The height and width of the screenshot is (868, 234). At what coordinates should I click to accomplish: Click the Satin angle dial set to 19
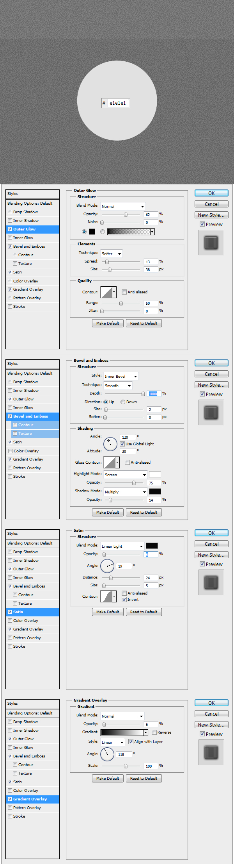pos(107,566)
